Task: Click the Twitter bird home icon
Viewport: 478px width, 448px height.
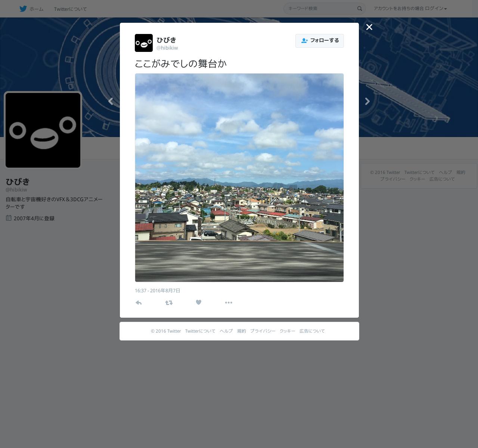Action: point(23,9)
